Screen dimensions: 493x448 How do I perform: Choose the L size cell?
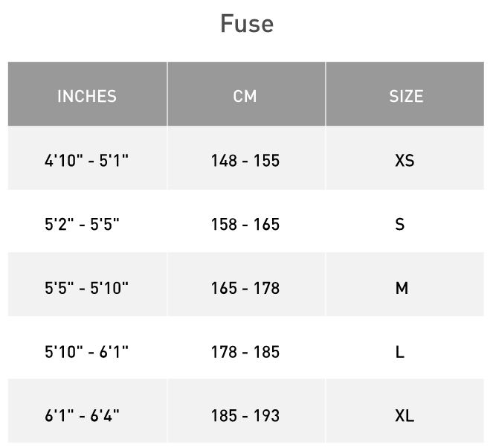pyautogui.click(x=400, y=352)
